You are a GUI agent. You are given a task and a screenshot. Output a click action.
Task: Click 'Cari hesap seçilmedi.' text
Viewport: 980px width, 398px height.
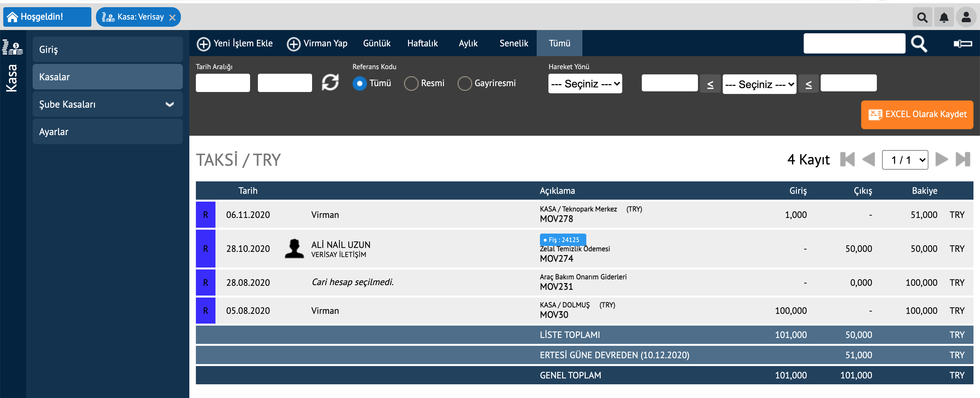coord(353,282)
